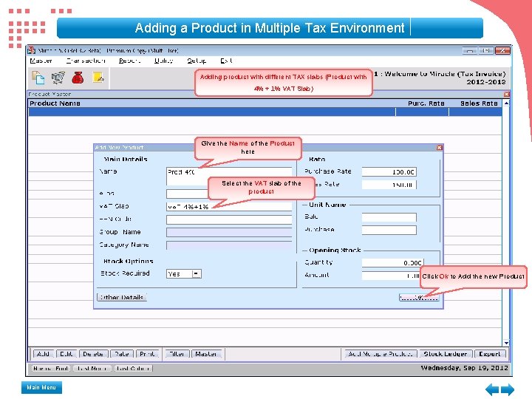Click the Opening Stock Quantity field

pyautogui.click(x=392, y=262)
